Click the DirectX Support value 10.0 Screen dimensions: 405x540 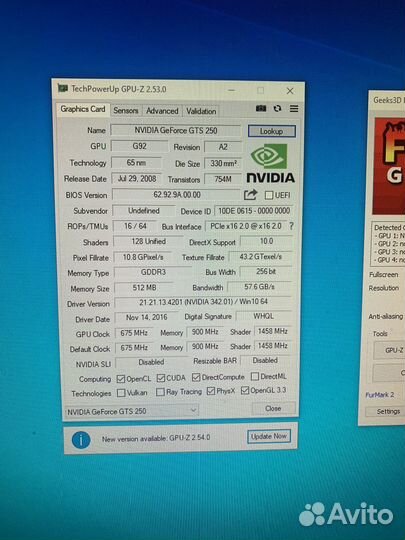point(266,241)
